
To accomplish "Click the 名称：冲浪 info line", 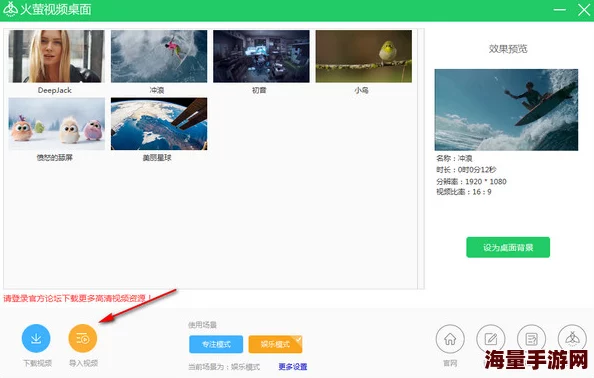I will [x=454, y=158].
